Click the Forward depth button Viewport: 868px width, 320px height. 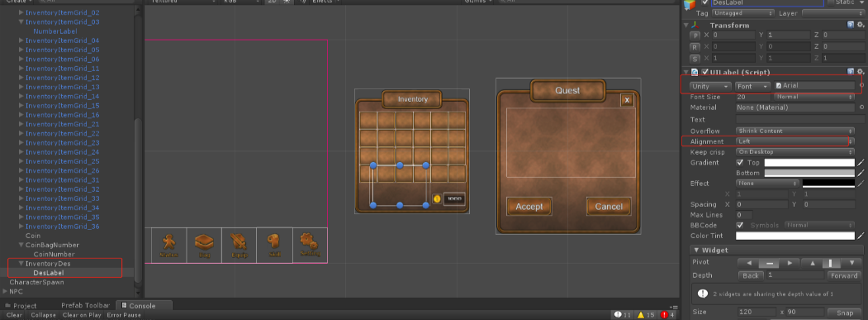pos(844,275)
